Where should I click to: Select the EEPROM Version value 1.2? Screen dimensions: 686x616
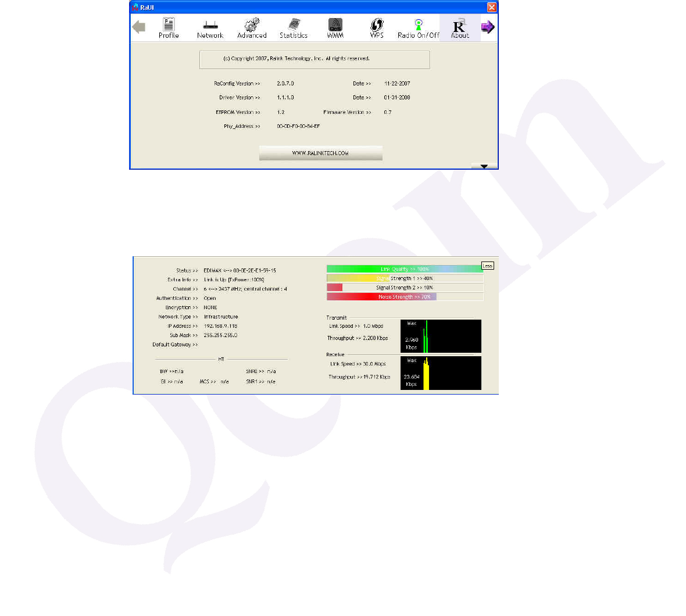pyautogui.click(x=281, y=112)
